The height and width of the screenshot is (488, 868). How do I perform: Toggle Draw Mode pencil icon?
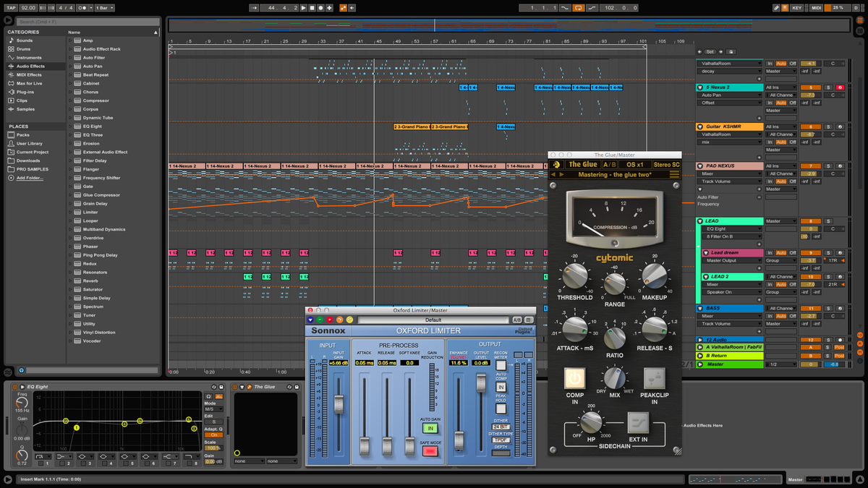pos(775,7)
